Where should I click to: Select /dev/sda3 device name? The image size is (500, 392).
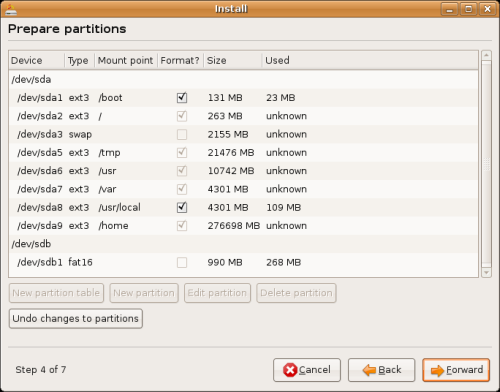40,134
